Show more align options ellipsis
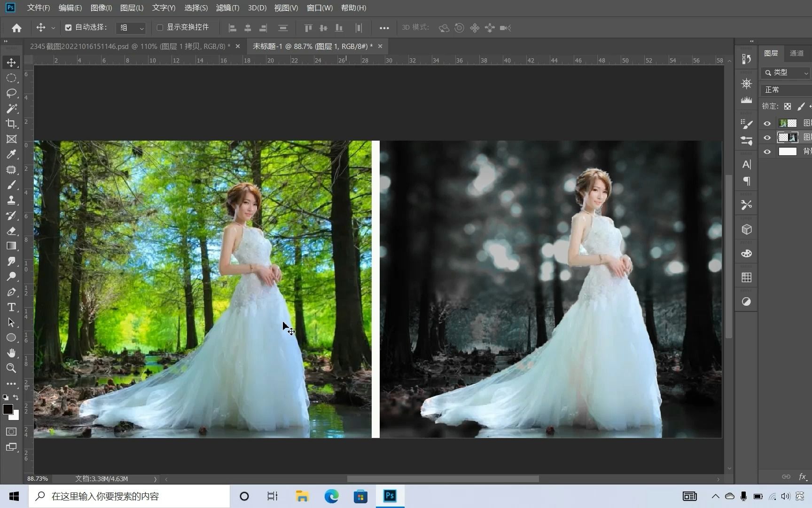The width and height of the screenshot is (812, 508). pos(384,28)
